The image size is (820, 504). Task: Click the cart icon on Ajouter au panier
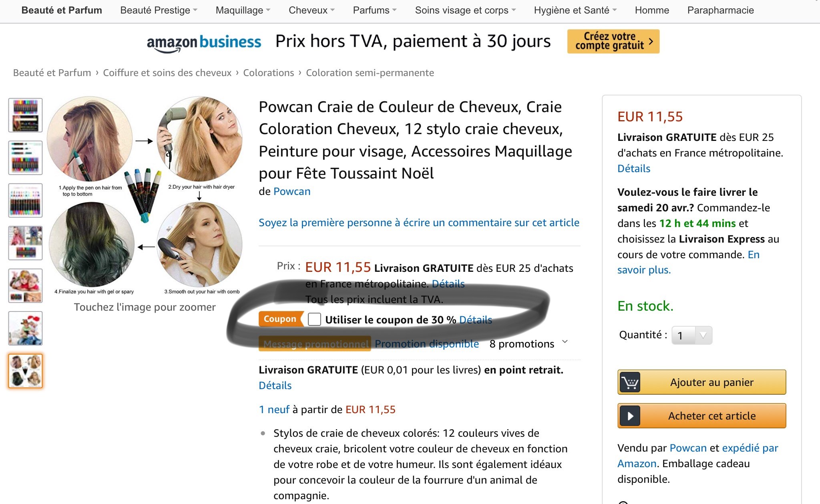[x=630, y=382]
